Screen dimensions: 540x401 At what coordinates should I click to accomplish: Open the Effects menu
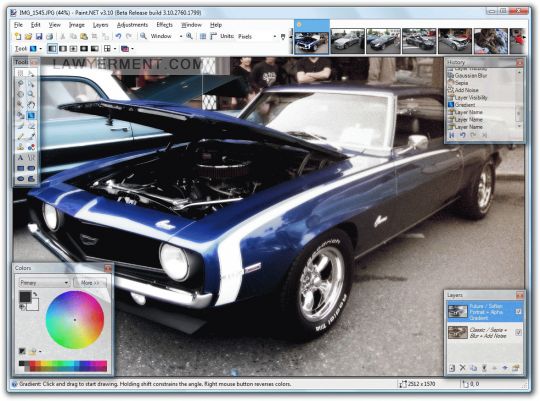click(164, 25)
